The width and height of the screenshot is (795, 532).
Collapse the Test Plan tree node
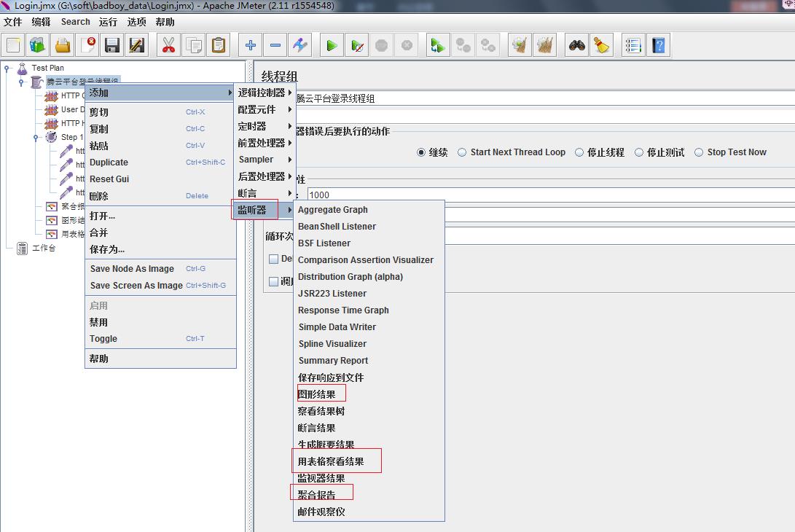click(x=7, y=69)
